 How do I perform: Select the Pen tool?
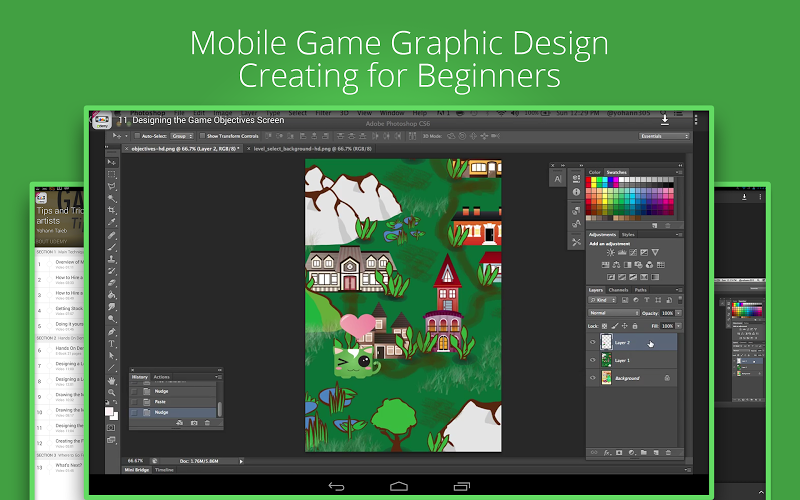tap(112, 331)
